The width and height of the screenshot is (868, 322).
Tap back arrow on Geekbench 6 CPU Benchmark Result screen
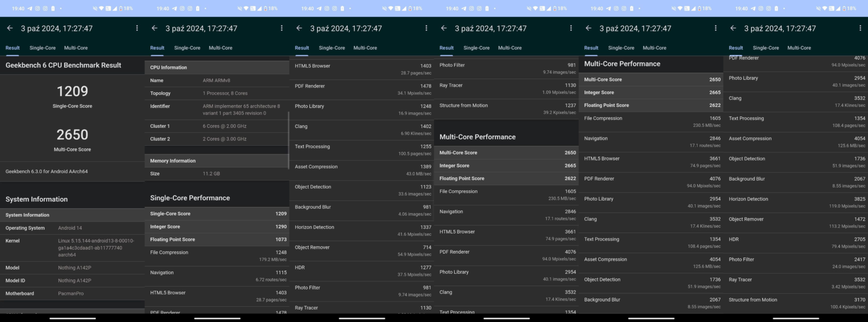[x=10, y=28]
